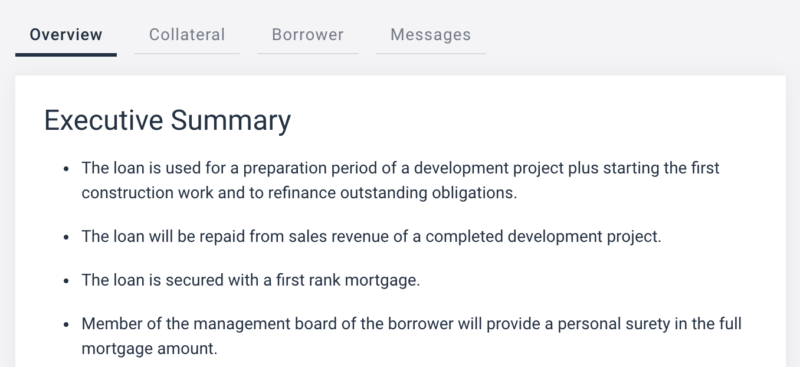Switch to the Collateral tab

187,35
